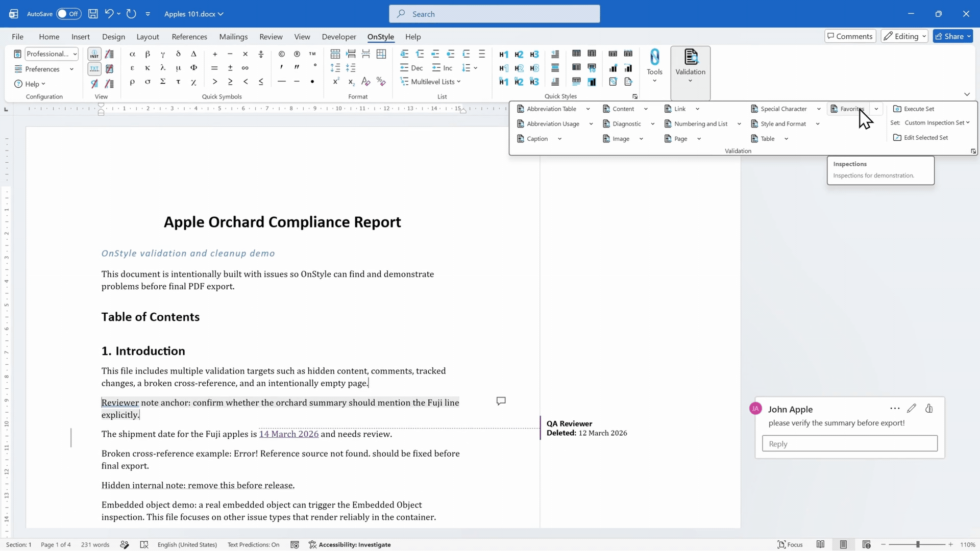Click the Search box in the title bar
This screenshot has width=980, height=551.
point(494,14)
